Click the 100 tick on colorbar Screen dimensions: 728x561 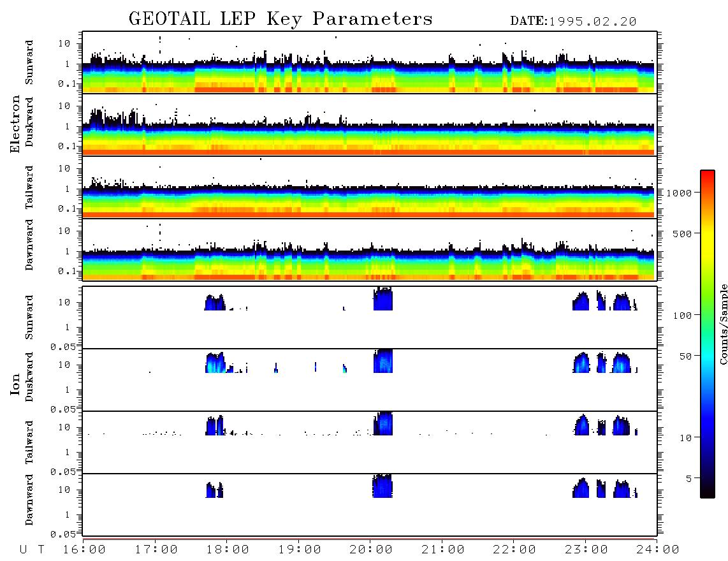[682, 316]
